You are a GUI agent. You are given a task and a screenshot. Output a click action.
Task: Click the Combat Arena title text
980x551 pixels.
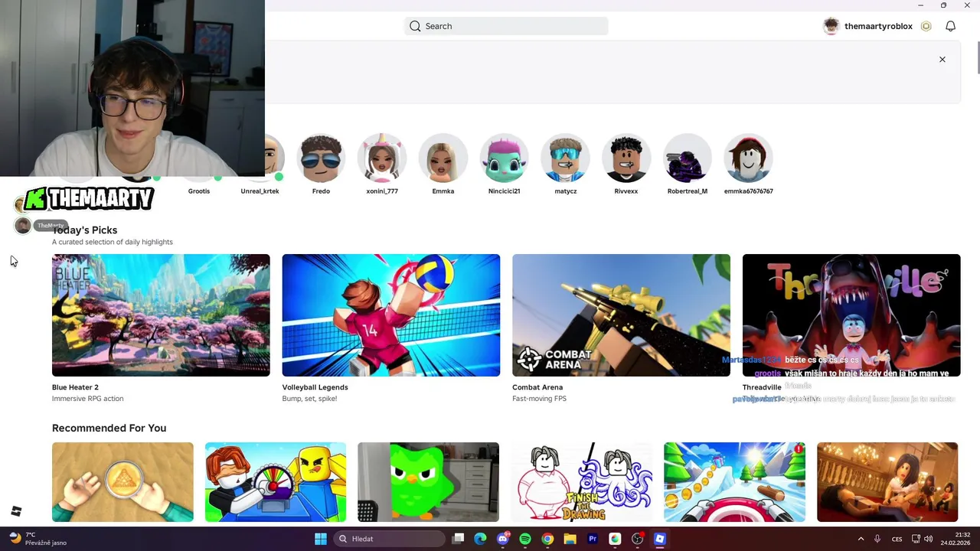point(537,387)
